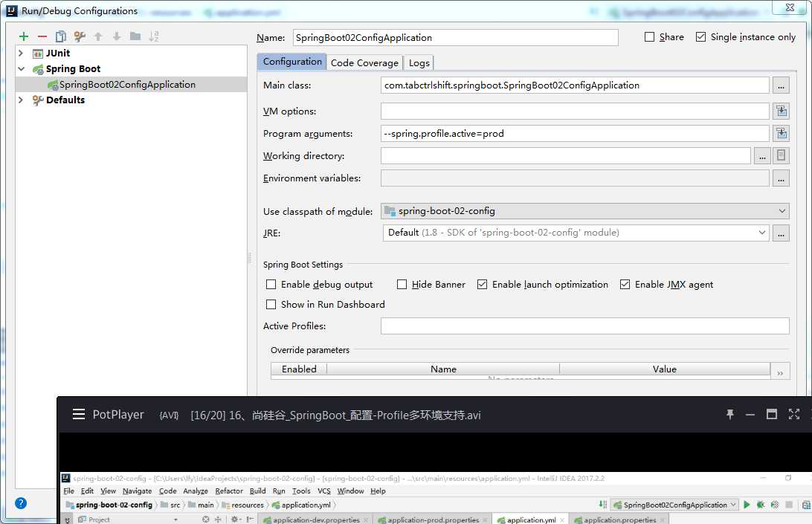Expand override parameters toolbar chevron
The height and width of the screenshot is (524, 812).
coord(781,372)
